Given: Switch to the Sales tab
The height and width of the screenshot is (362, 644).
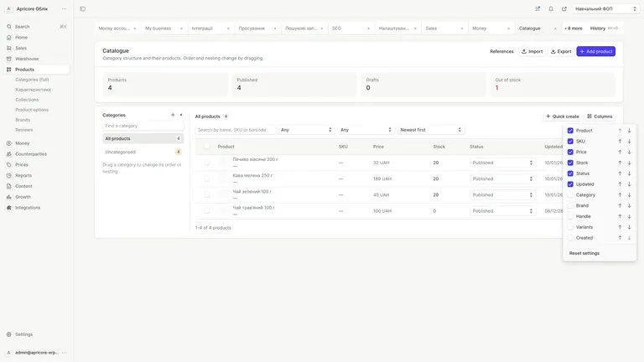Looking at the screenshot, I should pyautogui.click(x=444, y=28).
